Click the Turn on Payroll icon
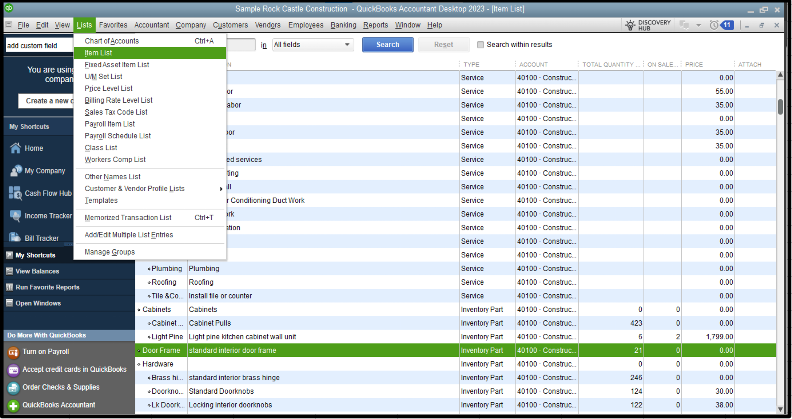Image resolution: width=792 pixels, height=419 pixels. pos(13,352)
